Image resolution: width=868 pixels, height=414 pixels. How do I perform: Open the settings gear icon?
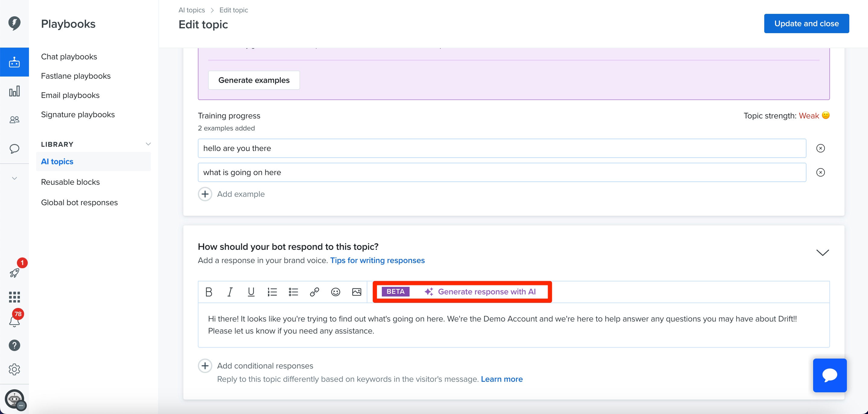point(14,369)
